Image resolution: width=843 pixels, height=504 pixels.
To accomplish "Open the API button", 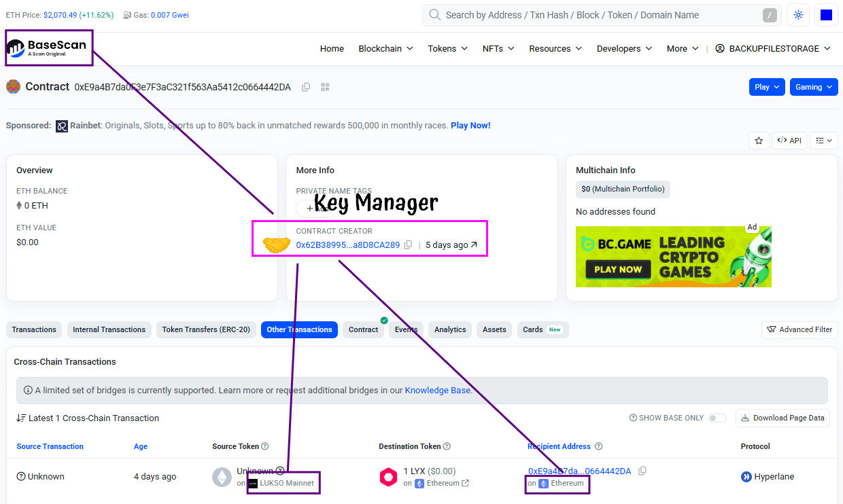I will (x=789, y=141).
